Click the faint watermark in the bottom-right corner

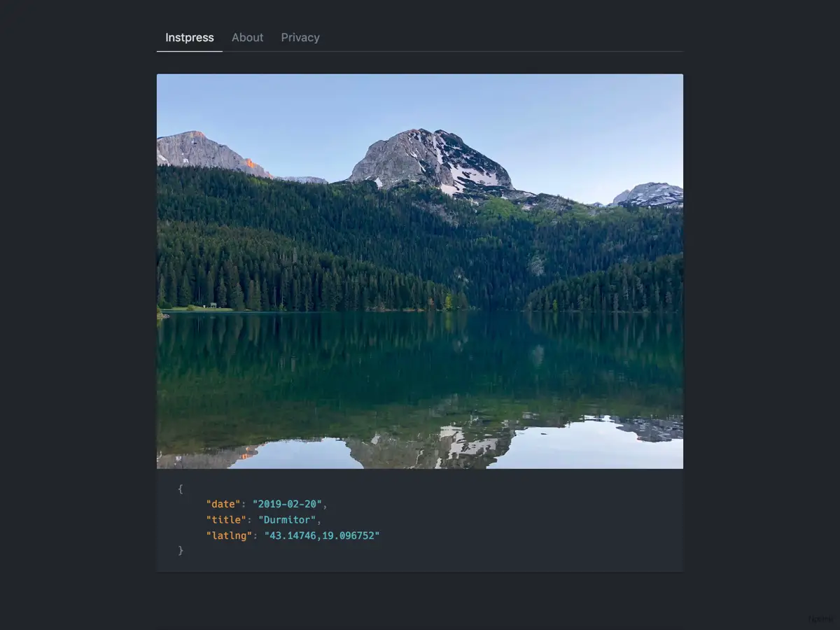click(x=822, y=619)
